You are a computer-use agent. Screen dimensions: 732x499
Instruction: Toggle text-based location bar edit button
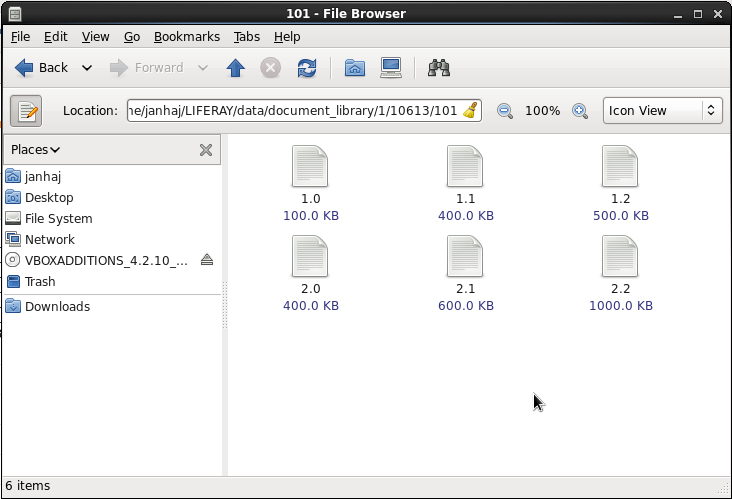(x=26, y=111)
